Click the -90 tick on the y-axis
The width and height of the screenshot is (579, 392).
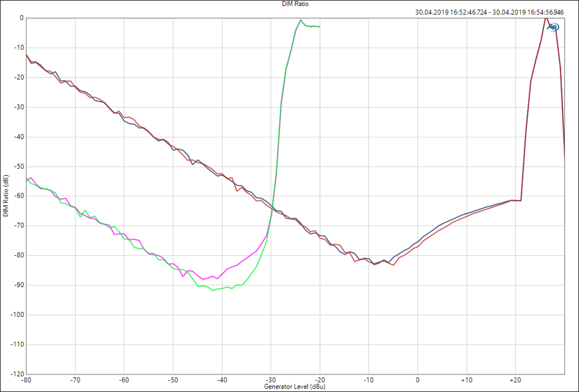(x=18, y=285)
